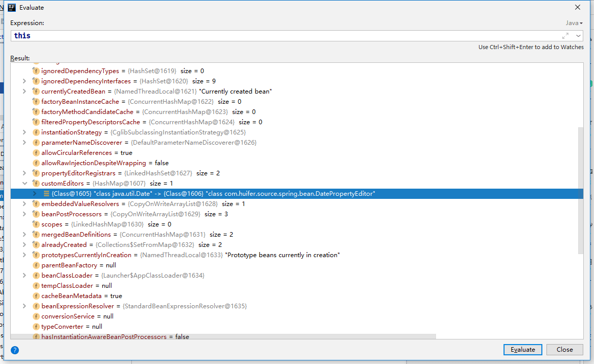Click field icon of conversionService
Viewport: 594px width, 364px height.
pyautogui.click(x=36, y=316)
